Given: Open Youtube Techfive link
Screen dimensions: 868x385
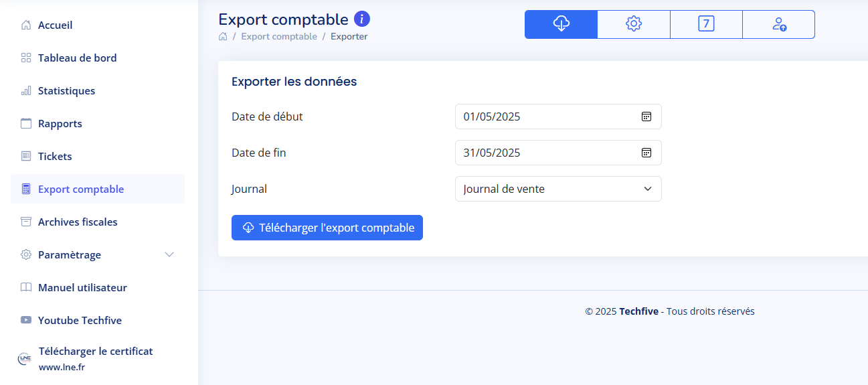Looking at the screenshot, I should 80,320.
